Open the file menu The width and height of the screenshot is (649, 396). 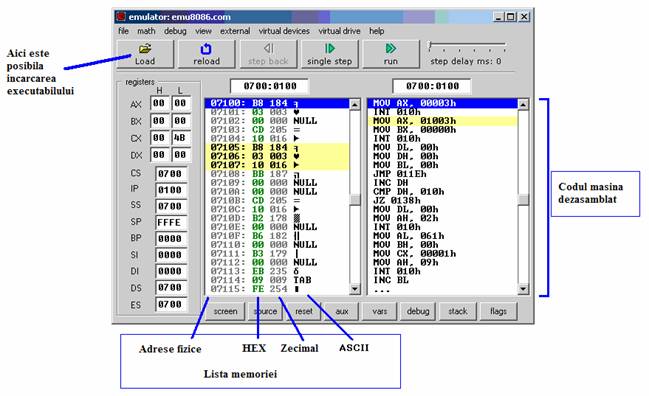coord(123,31)
